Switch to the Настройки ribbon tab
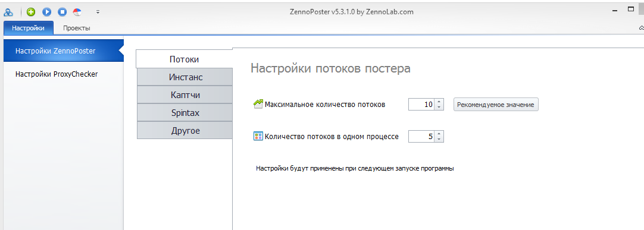644x230 pixels. (x=29, y=28)
